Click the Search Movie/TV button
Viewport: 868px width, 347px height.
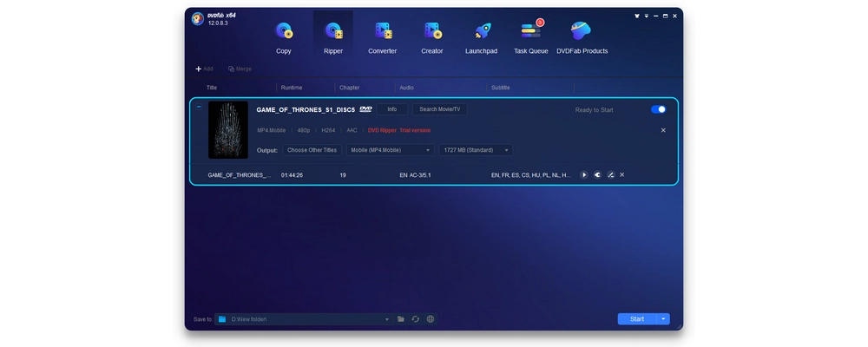click(x=439, y=109)
